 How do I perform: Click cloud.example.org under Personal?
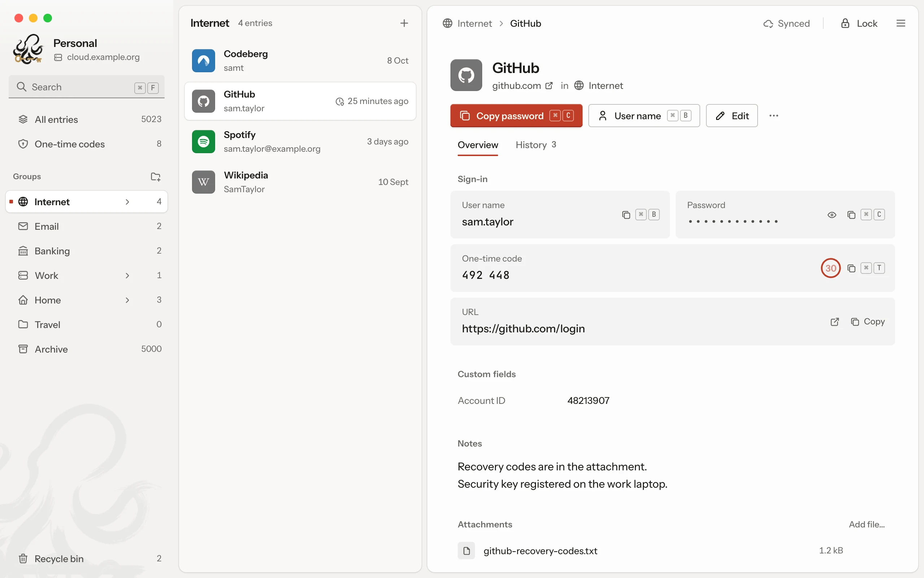click(x=103, y=57)
